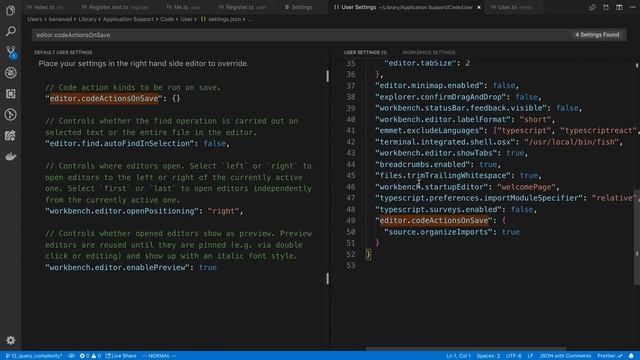Image resolution: width=640 pixels, height=360 pixels.
Task: Click "source.organizeImports" on line 50
Action: coord(438,232)
